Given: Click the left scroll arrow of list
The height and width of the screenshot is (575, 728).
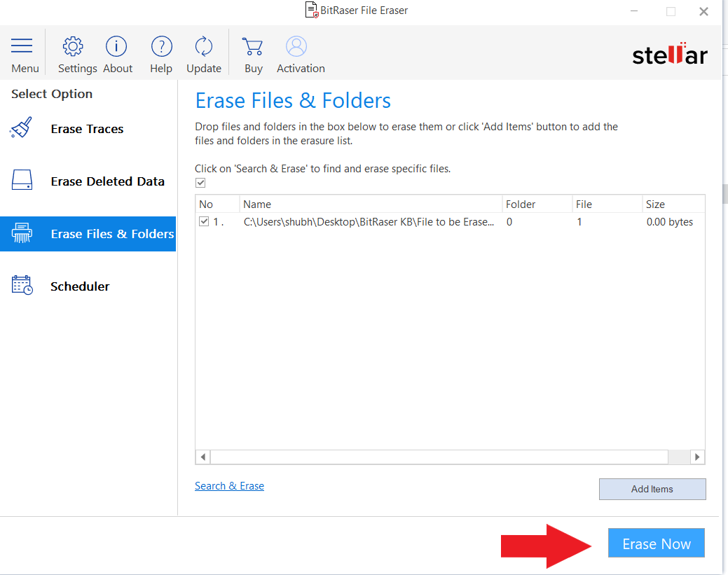Looking at the screenshot, I should click(203, 457).
